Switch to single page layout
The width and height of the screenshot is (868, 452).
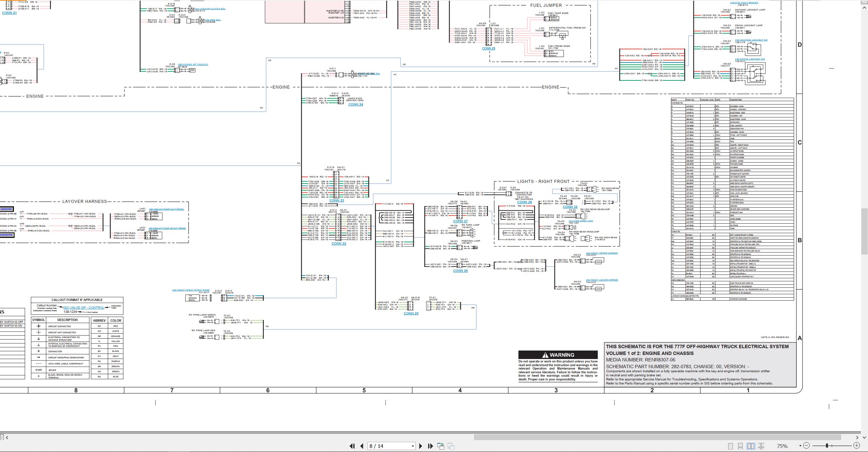coord(731,446)
